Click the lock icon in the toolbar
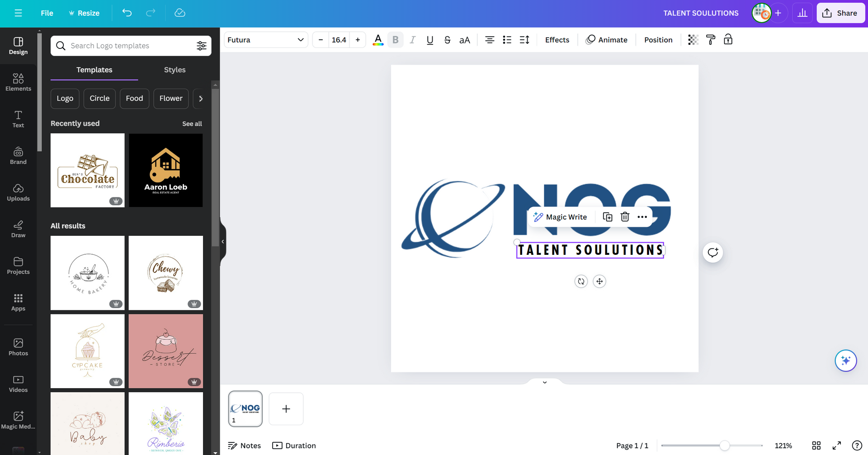Image resolution: width=868 pixels, height=455 pixels. pos(728,40)
